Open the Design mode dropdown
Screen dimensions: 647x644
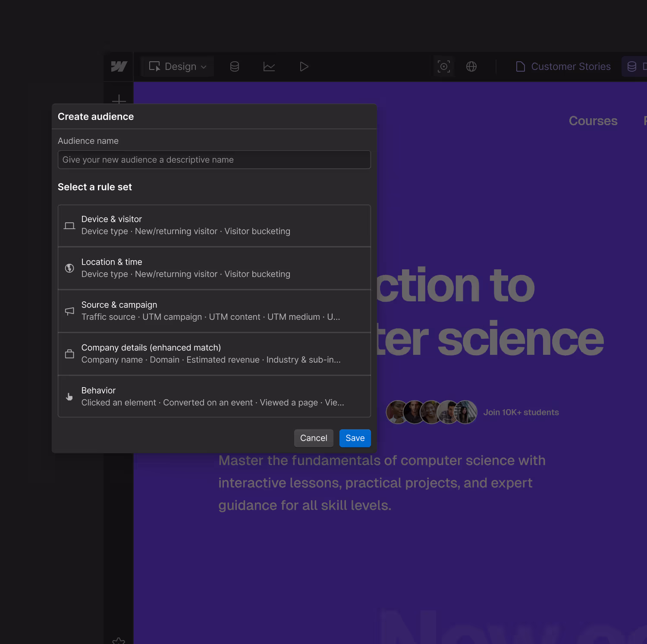178,66
